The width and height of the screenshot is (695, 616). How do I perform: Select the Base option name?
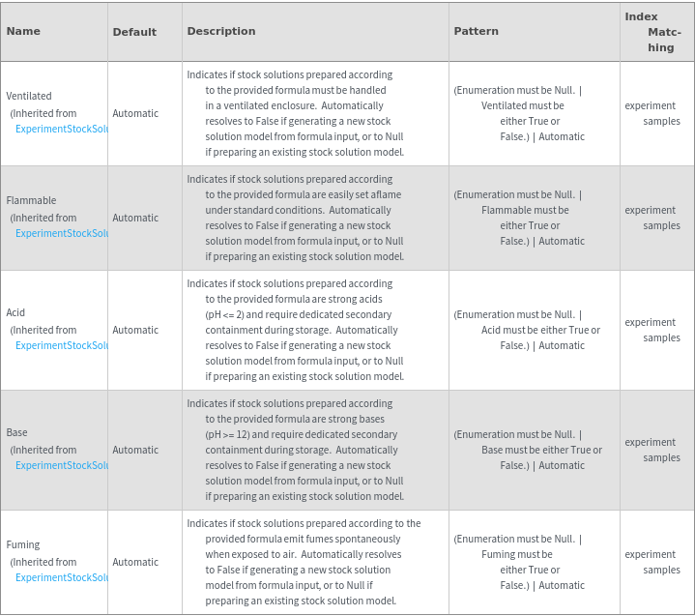point(16,432)
